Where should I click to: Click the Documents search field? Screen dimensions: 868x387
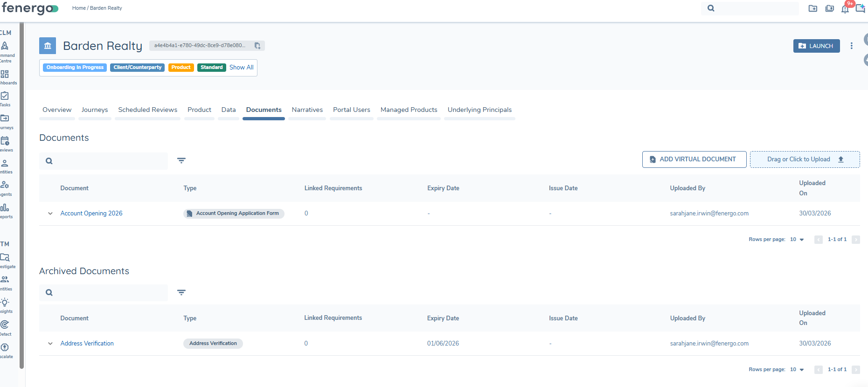[x=104, y=161]
